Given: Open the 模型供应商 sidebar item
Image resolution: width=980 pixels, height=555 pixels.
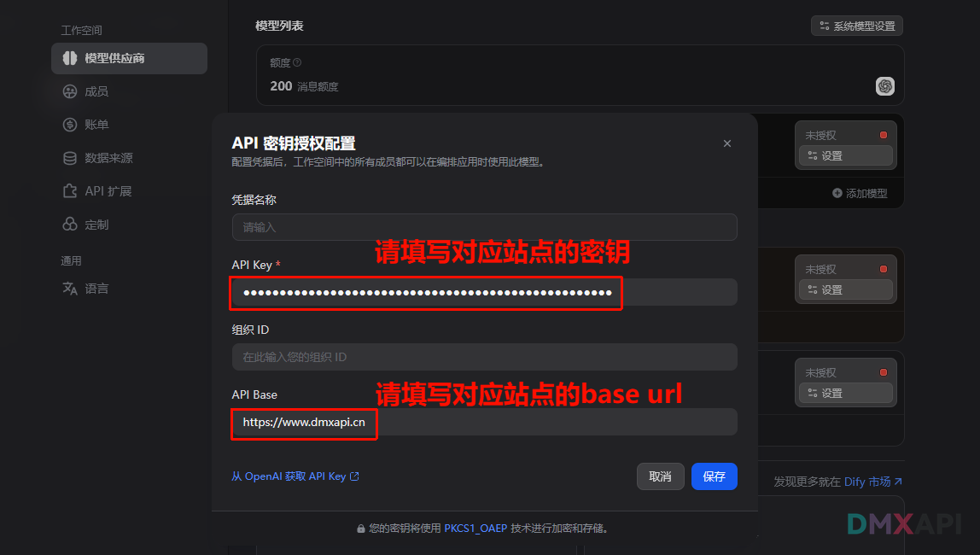Looking at the screenshot, I should coord(129,58).
